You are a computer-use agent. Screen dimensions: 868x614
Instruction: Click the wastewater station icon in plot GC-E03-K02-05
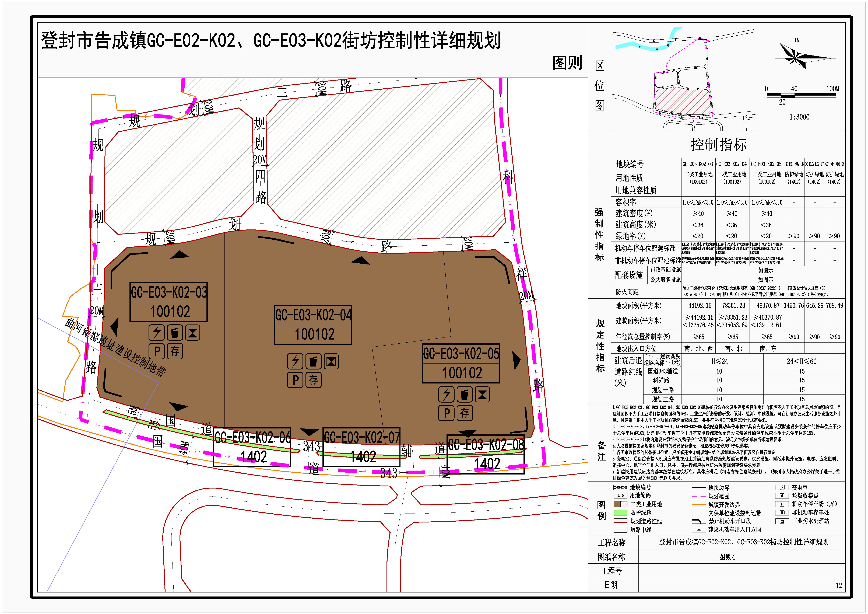click(482, 395)
